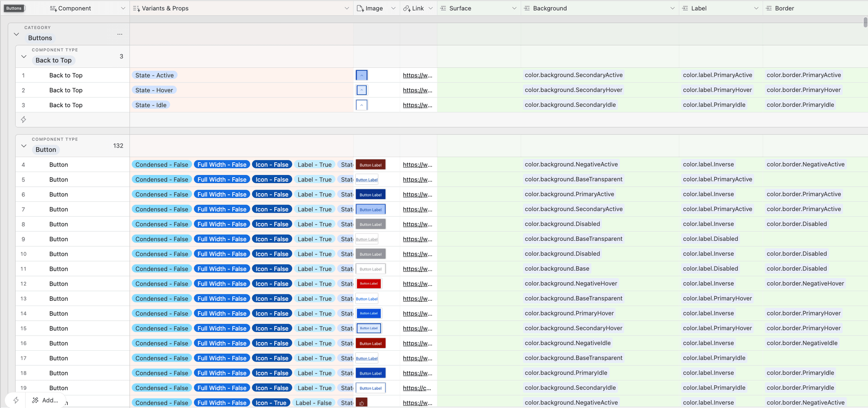The height and width of the screenshot is (408, 868).
Task: Click the Border column header
Action: pos(815,8)
